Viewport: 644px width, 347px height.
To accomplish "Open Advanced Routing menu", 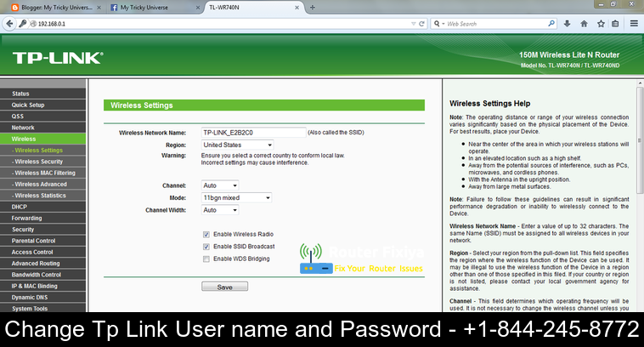I will coord(43,263).
